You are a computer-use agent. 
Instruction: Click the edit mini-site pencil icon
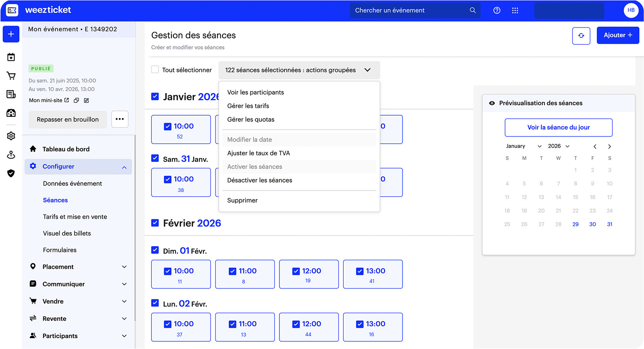[86, 100]
